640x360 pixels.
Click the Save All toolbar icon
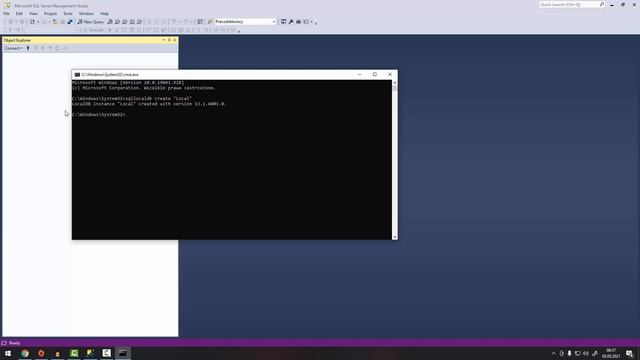70,22
